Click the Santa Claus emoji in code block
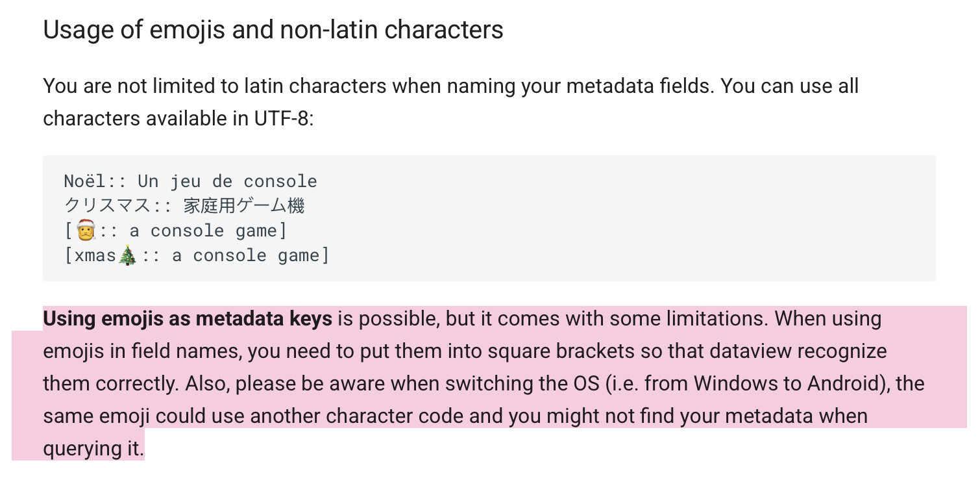The height and width of the screenshot is (482, 980). pyautogui.click(x=86, y=231)
